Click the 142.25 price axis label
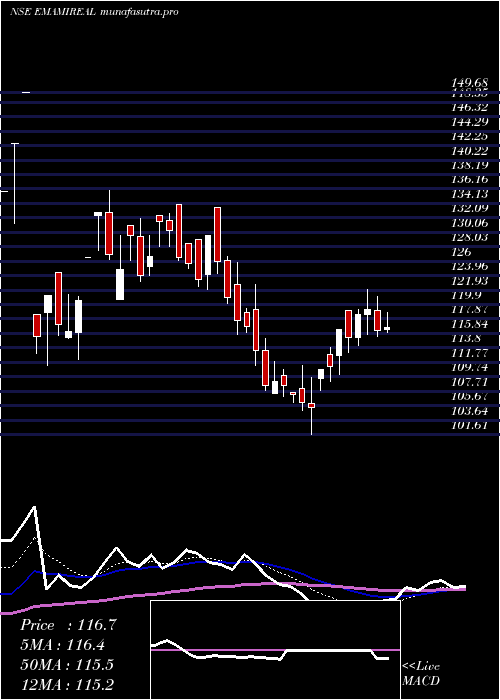The height and width of the screenshot is (700, 500). coord(470,136)
